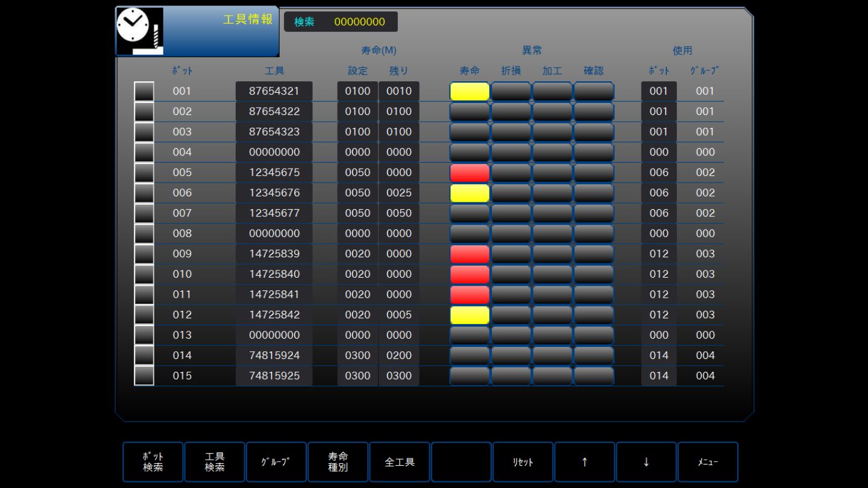Select the グループ softkey
Viewport: 868px width, 488px height.
pyautogui.click(x=276, y=462)
